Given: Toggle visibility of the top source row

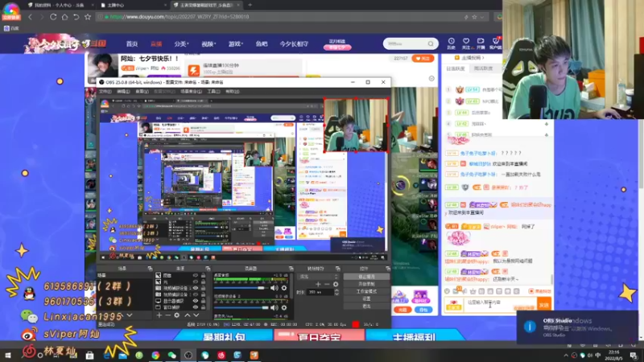Looking at the screenshot, I should pos(195,275).
